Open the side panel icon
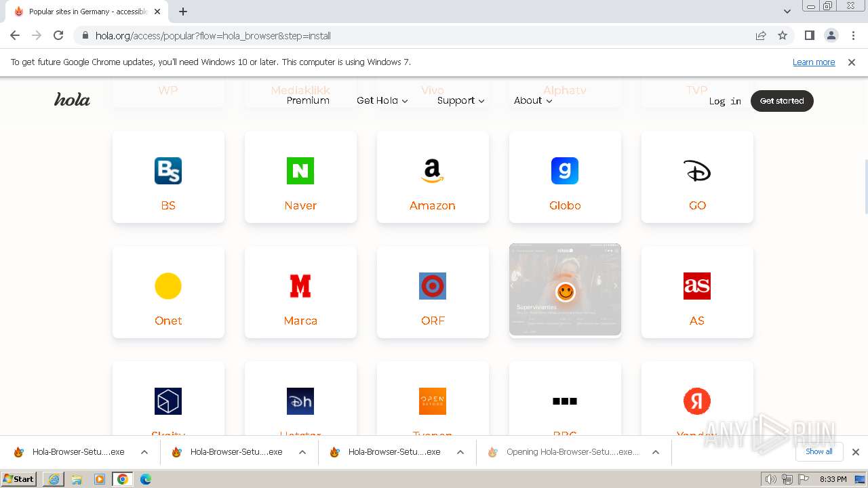 click(x=809, y=35)
